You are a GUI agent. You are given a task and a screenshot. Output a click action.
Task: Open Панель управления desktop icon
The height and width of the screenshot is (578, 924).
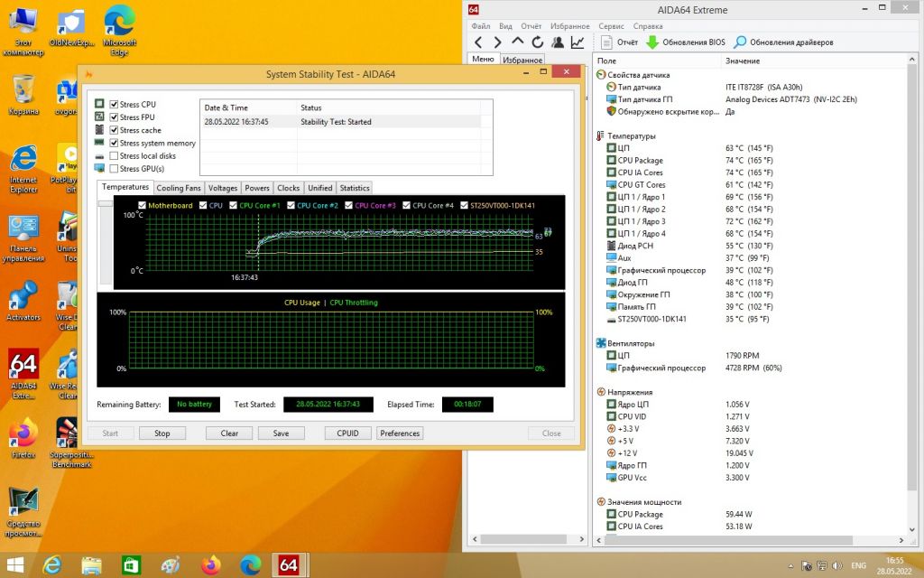pyautogui.click(x=23, y=238)
